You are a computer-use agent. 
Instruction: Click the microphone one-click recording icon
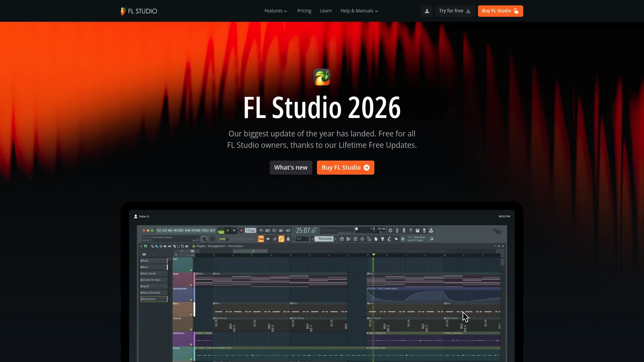[404, 230]
